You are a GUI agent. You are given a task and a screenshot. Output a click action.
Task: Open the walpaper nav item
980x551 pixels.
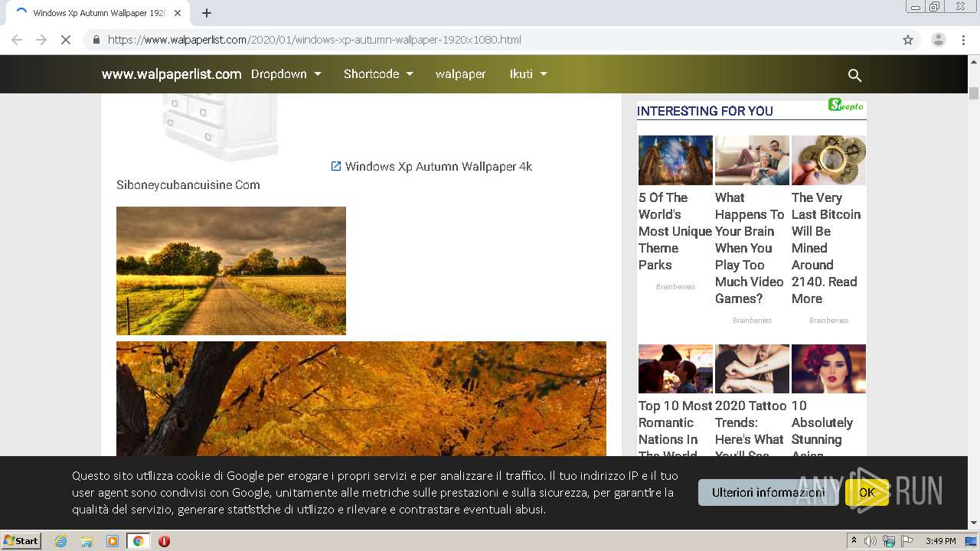(x=460, y=74)
